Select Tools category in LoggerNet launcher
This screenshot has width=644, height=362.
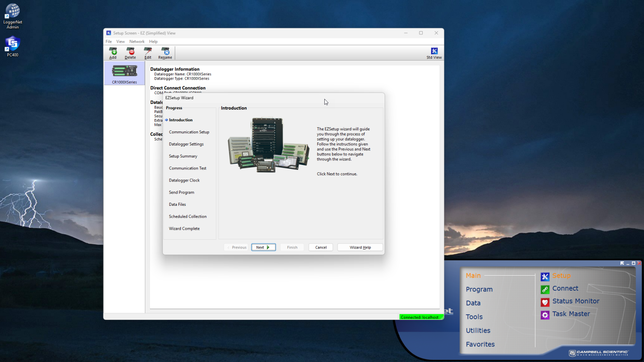[x=474, y=317]
